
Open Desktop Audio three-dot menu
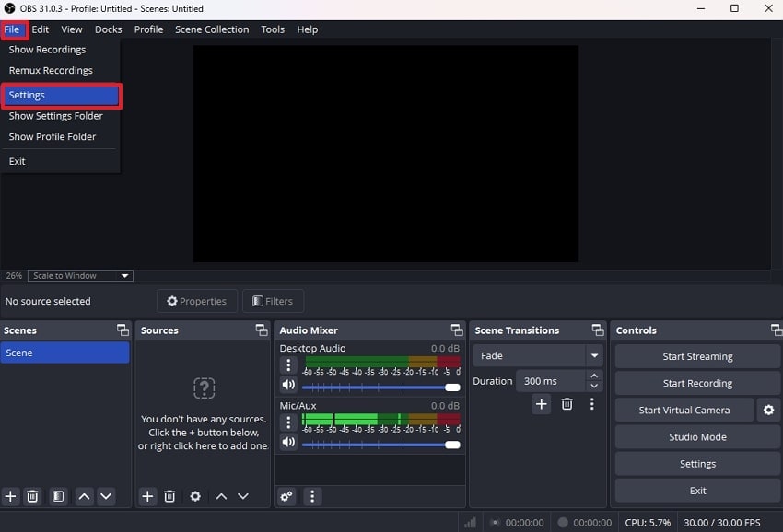point(288,365)
